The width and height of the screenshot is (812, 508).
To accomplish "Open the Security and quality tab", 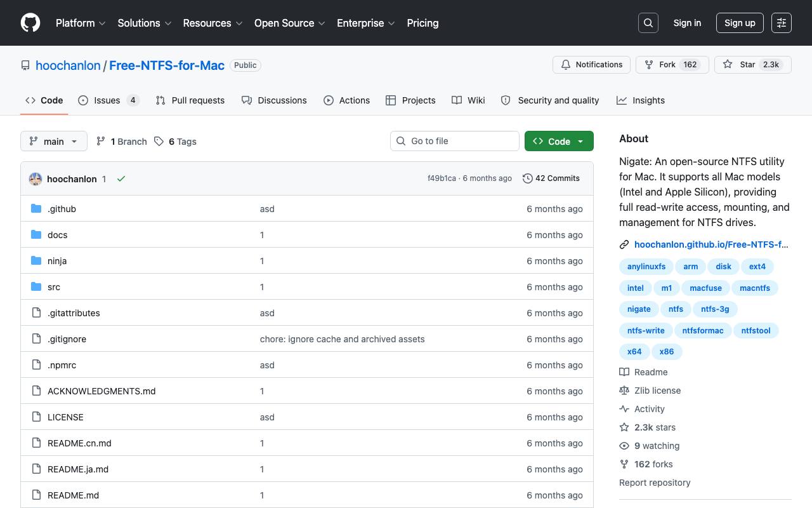I will (550, 100).
